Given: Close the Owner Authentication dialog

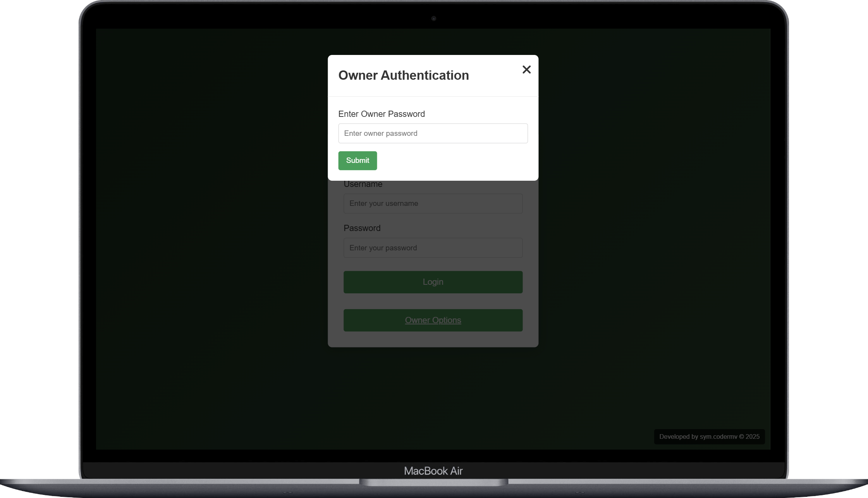Looking at the screenshot, I should coord(526,70).
